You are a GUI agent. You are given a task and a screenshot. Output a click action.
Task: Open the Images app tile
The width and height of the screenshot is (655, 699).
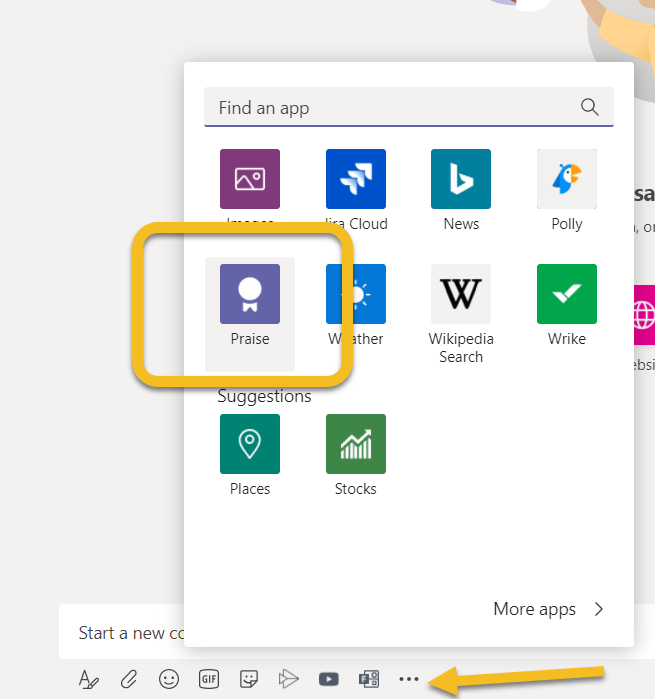pos(250,180)
